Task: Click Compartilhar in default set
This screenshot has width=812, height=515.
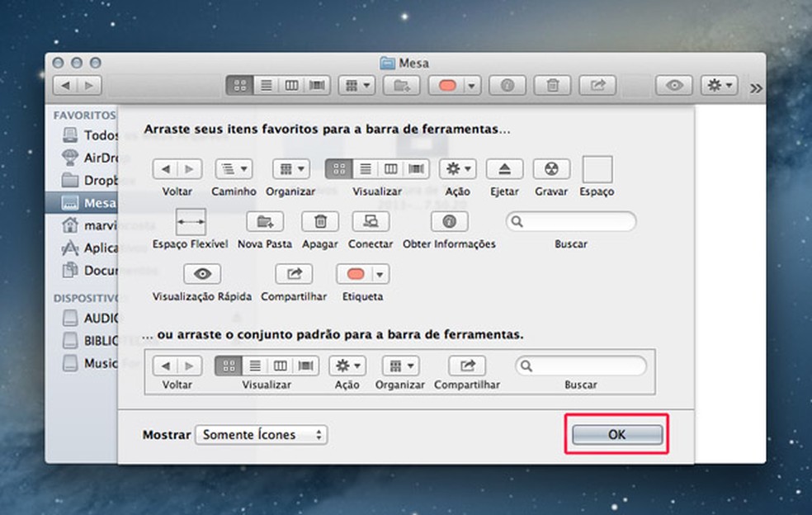Action: [x=467, y=366]
